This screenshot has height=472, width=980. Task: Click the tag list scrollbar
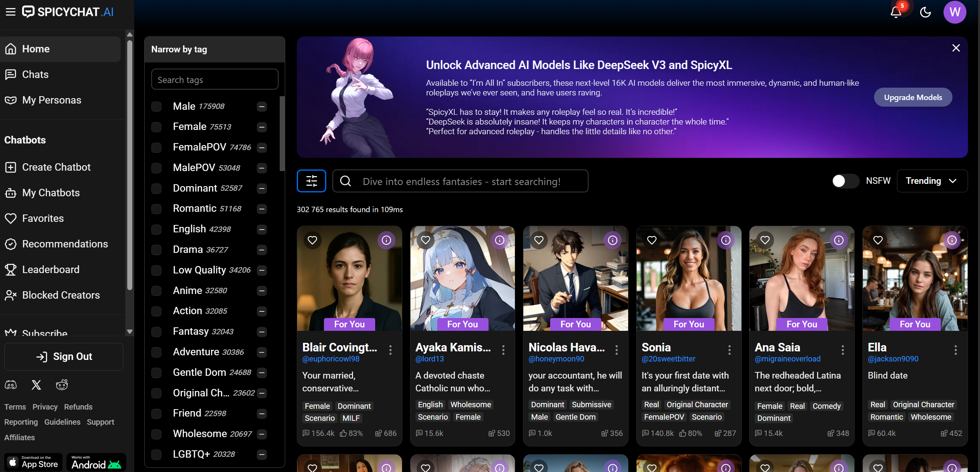[x=282, y=134]
